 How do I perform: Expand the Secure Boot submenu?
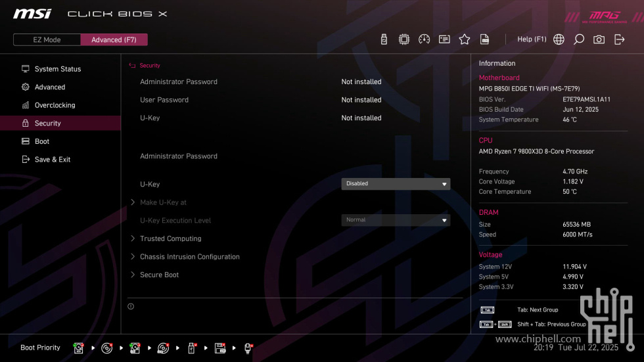tap(159, 275)
